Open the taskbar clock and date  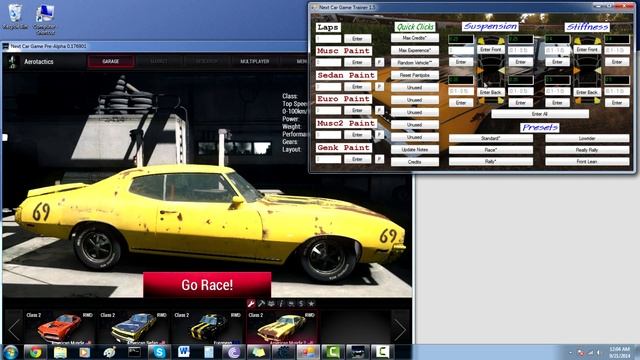click(x=620, y=352)
